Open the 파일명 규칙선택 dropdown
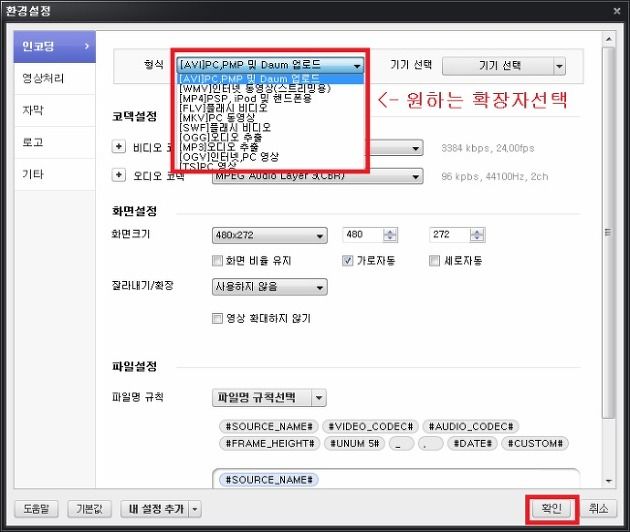The image size is (630, 532). pos(269,398)
